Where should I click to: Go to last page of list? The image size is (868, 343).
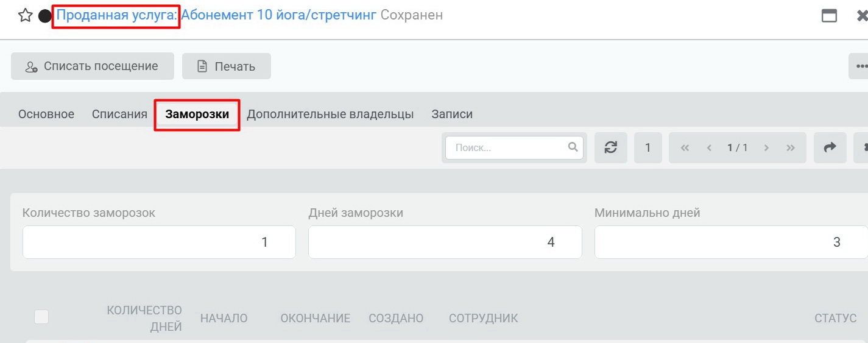coord(791,147)
